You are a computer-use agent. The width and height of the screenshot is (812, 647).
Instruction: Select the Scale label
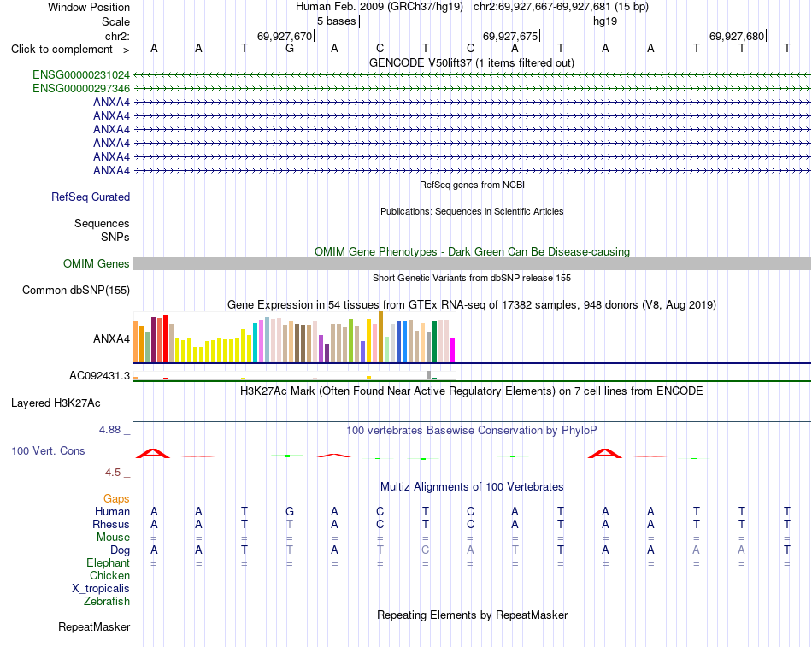click(x=115, y=21)
